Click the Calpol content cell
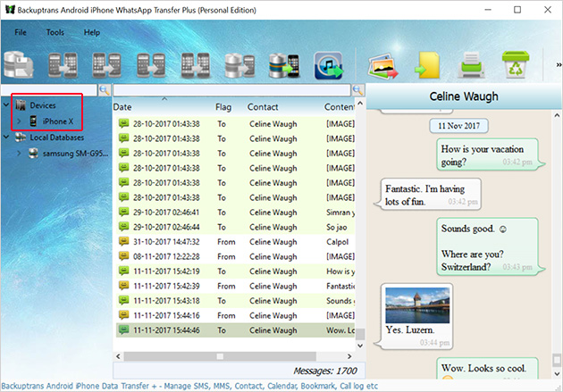The image size is (563, 392). pyautogui.click(x=337, y=242)
